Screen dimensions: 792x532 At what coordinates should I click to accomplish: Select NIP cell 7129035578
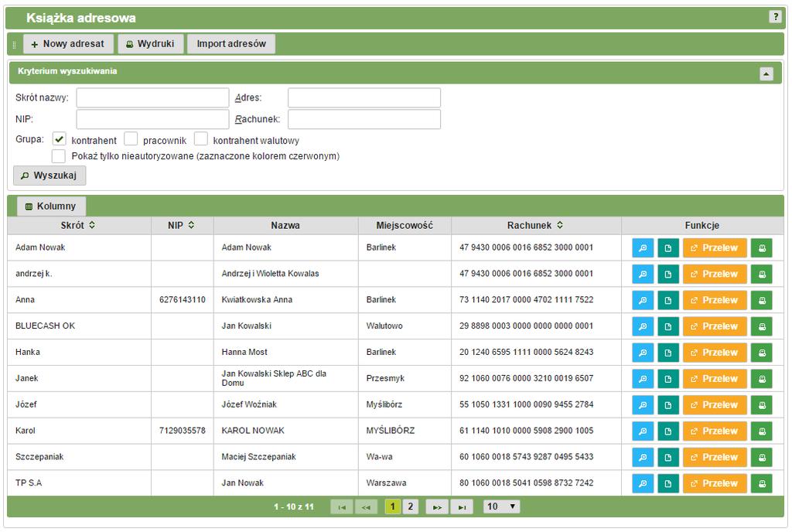(x=183, y=431)
